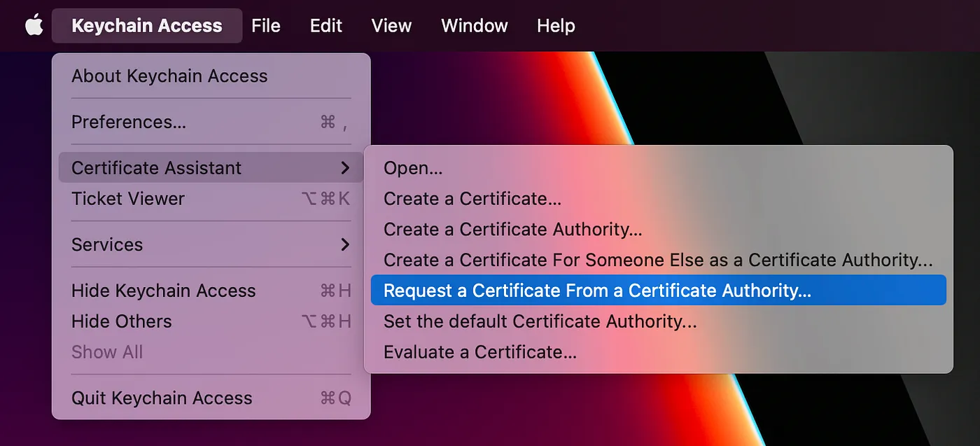This screenshot has height=446, width=980.
Task: Click the Keychain Access menu title
Action: 147,26
